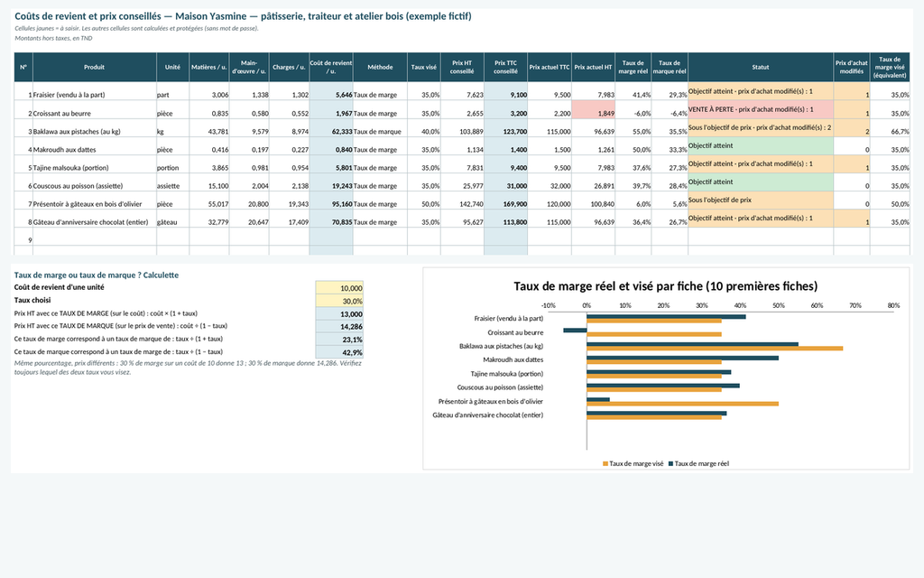The image size is (924, 578).
Task: Click the Méthode column header
Action: [x=380, y=67]
